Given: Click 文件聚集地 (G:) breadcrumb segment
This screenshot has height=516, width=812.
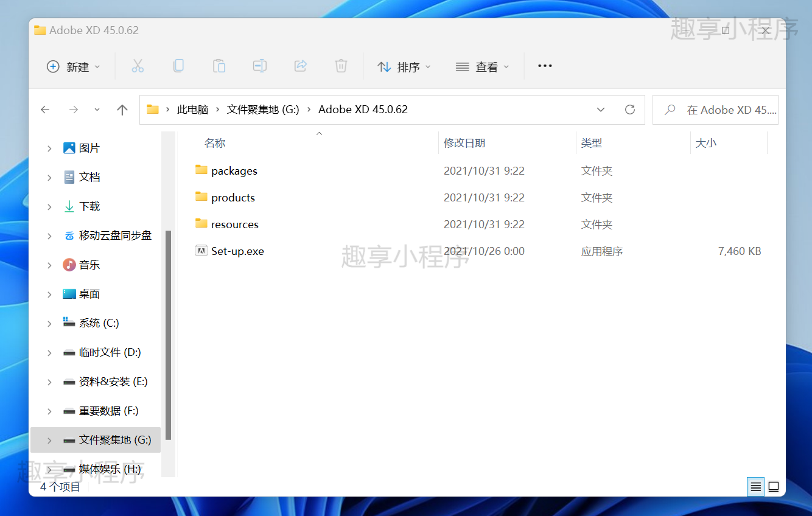Looking at the screenshot, I should click(263, 110).
